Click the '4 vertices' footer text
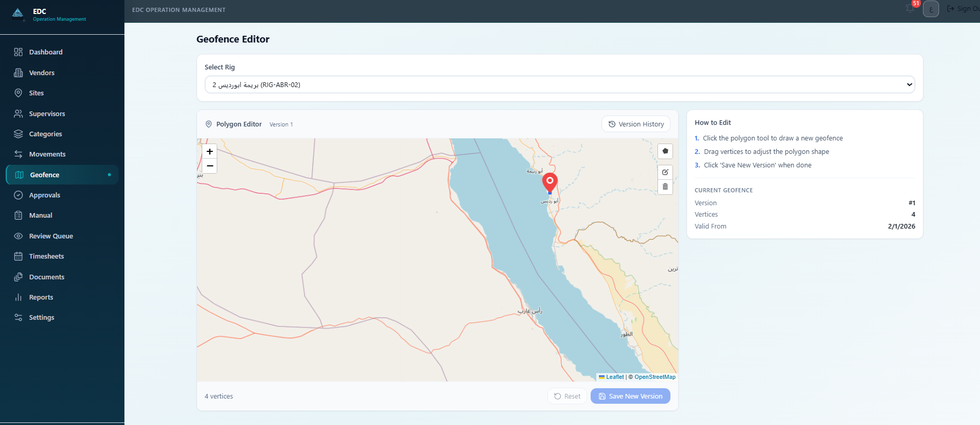This screenshot has width=980, height=425. click(219, 396)
